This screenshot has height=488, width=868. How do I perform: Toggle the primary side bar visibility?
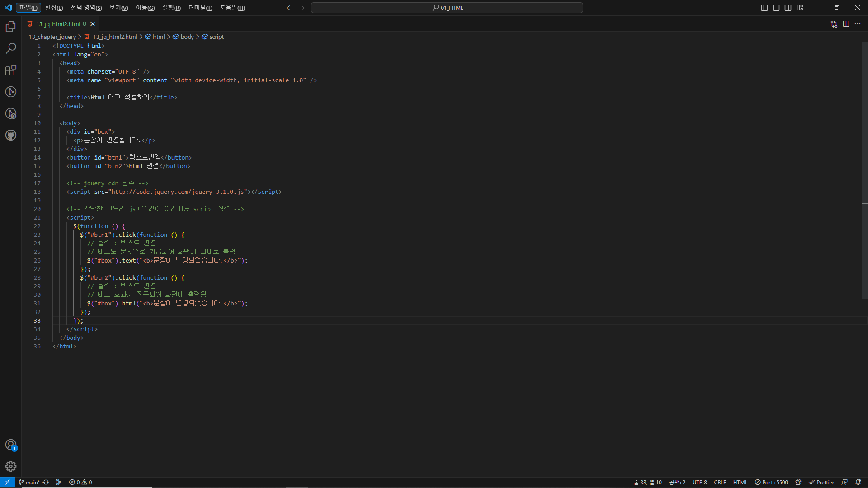pos(764,8)
